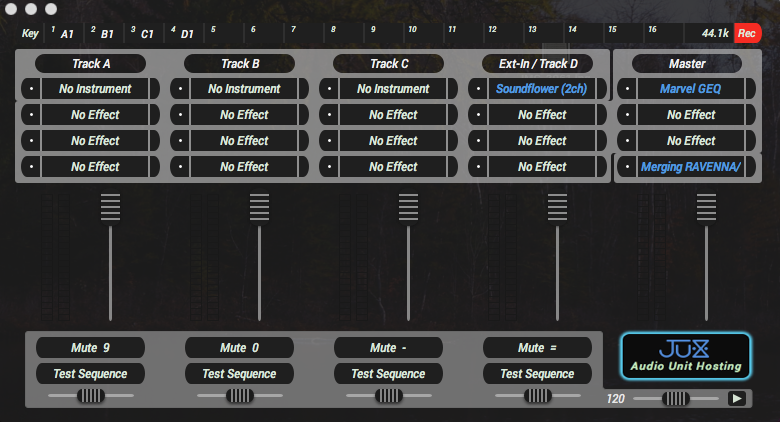The height and width of the screenshot is (422, 780).
Task: Click the Track B name label
Action: click(x=240, y=63)
